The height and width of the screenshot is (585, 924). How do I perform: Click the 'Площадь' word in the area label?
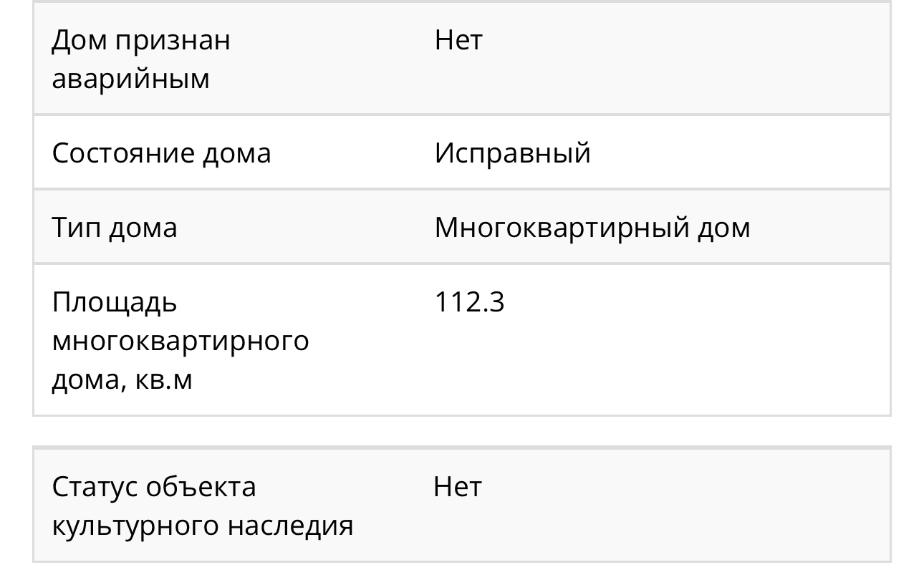pos(114,303)
